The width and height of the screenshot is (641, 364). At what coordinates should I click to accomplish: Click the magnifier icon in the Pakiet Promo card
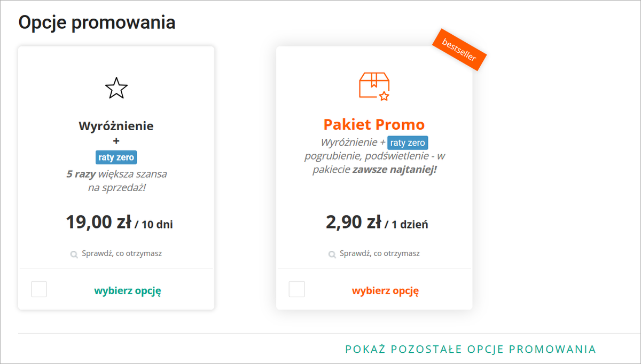[332, 254]
